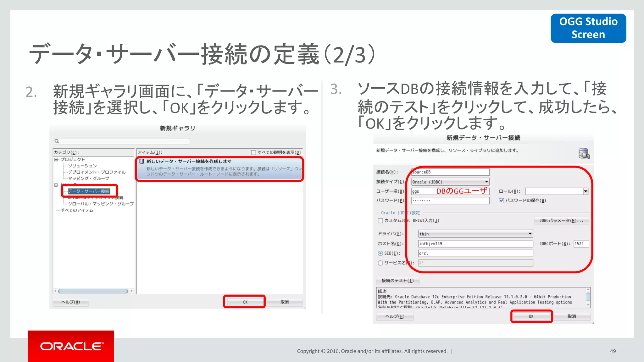
Task: Select マッピング・グループ under プロジェクト
Action: (89, 178)
